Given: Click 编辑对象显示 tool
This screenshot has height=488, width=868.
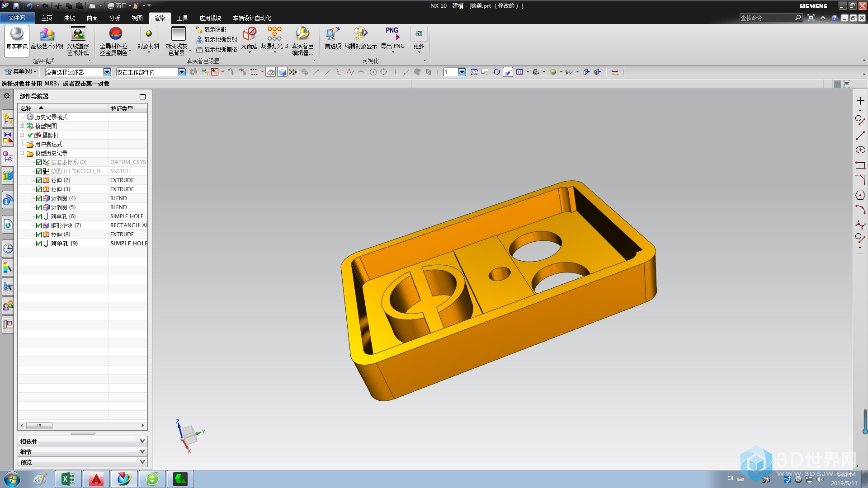Looking at the screenshot, I should click(361, 39).
